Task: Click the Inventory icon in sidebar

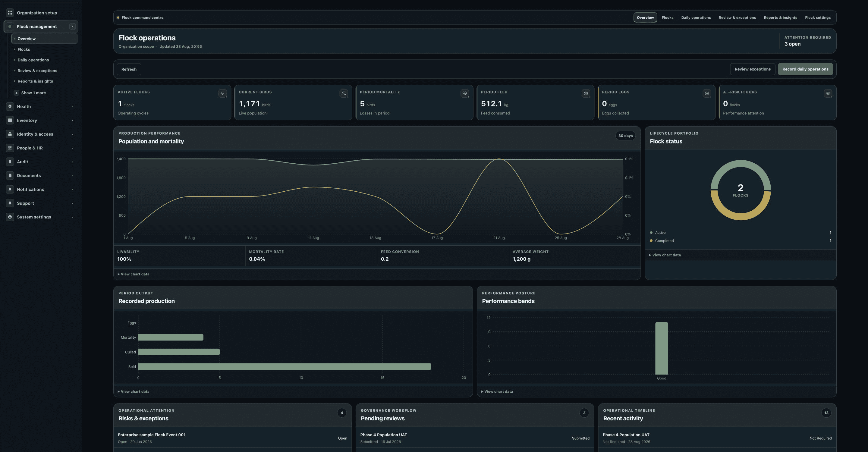Action: click(x=10, y=120)
